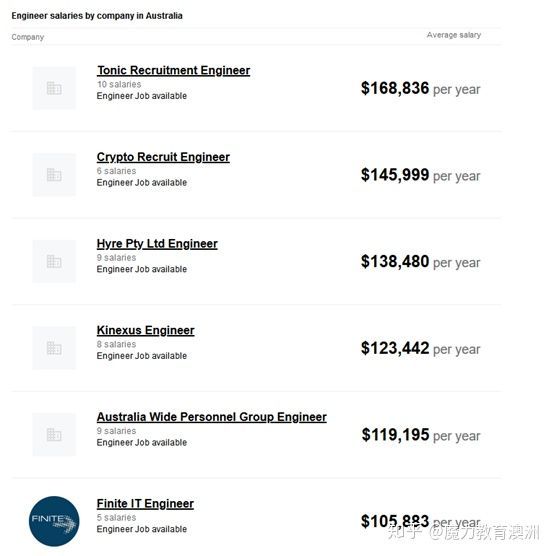Click Engineer Job available under Kinexus

tap(142, 356)
